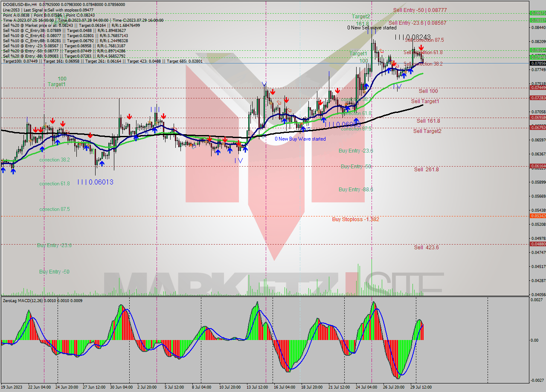The width and height of the screenshot is (546, 392).
Task: Click the red 0.07449 price tag
Action: pyautogui.click(x=537, y=87)
